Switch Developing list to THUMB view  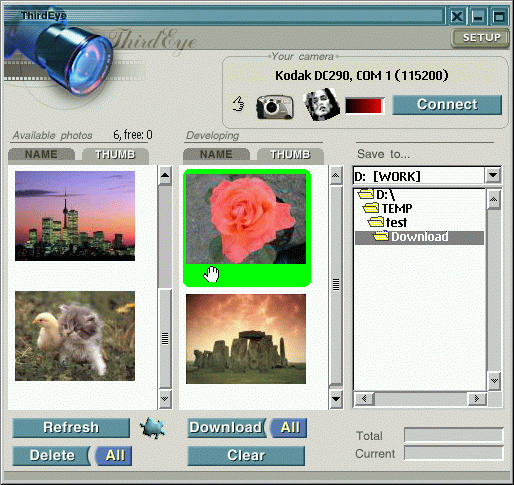(x=290, y=155)
